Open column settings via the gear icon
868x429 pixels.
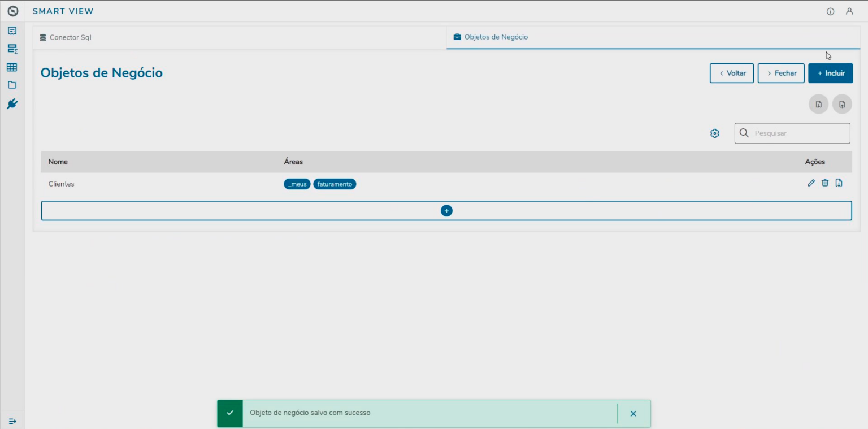[714, 133]
